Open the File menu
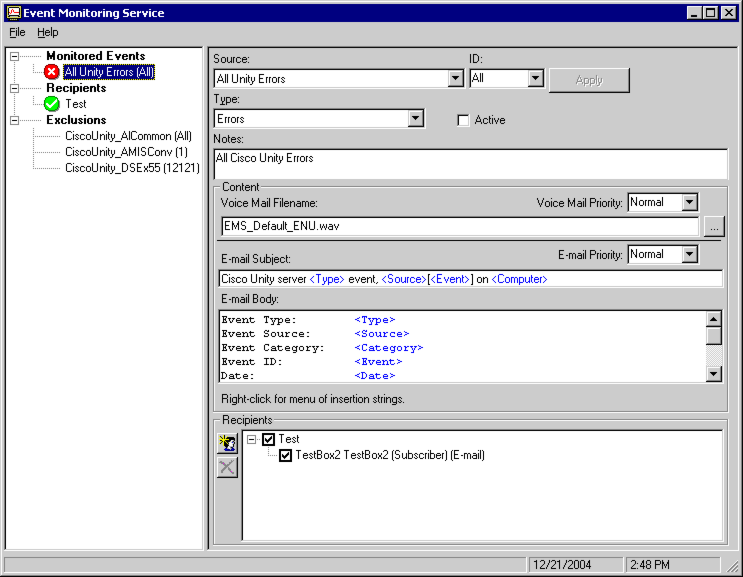This screenshot has height=577, width=743. click(x=17, y=33)
